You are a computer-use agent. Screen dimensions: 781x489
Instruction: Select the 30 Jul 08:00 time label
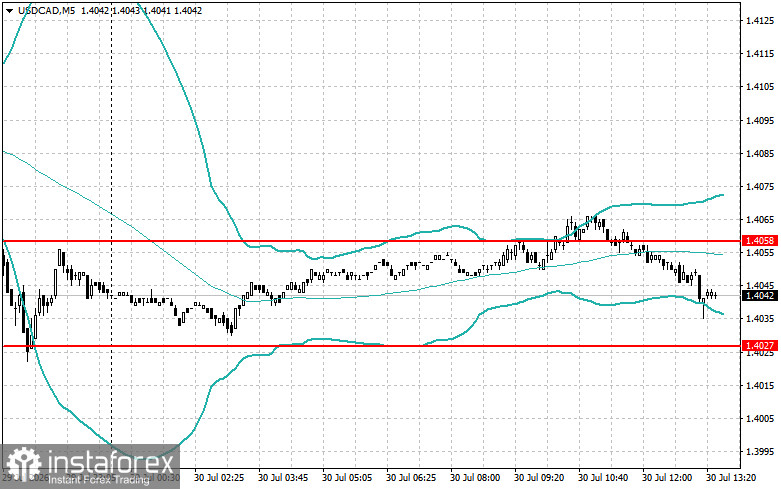475,478
